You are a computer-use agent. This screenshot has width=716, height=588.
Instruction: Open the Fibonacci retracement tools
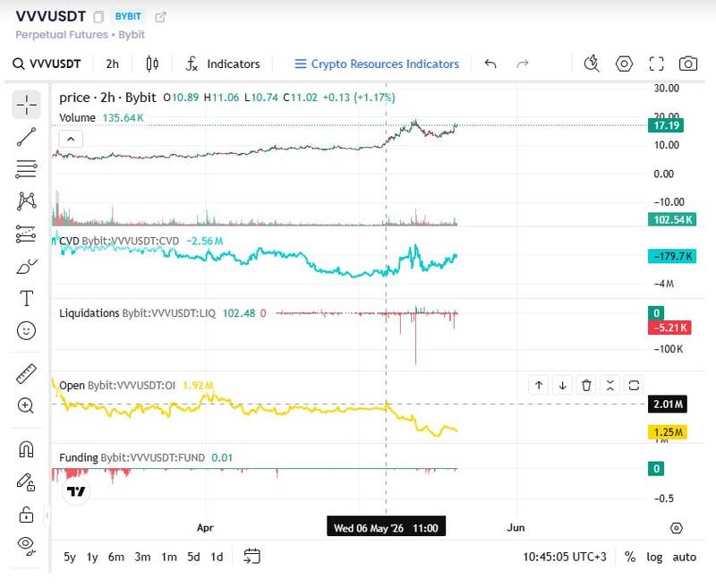tap(27, 169)
